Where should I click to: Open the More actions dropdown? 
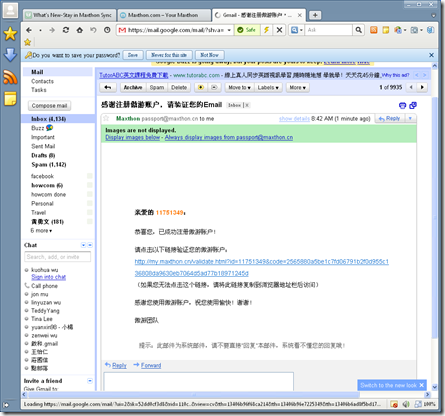click(297, 87)
